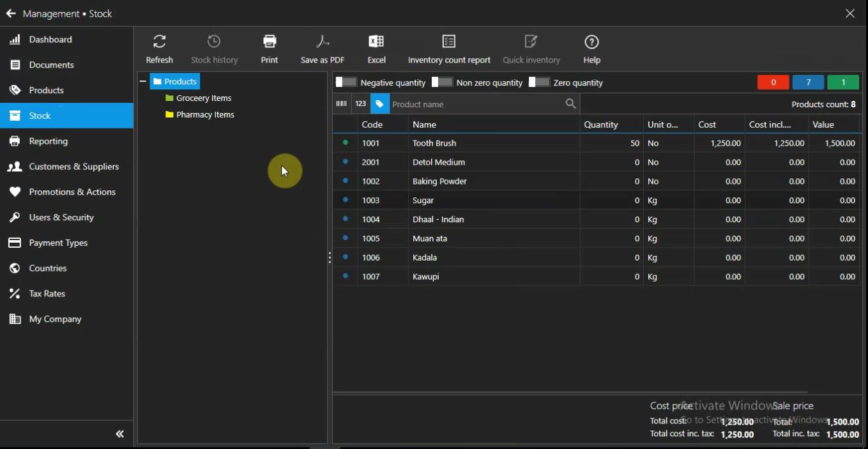This screenshot has width=868, height=449.
Task: Sort by Unit of measure column
Action: pos(669,125)
